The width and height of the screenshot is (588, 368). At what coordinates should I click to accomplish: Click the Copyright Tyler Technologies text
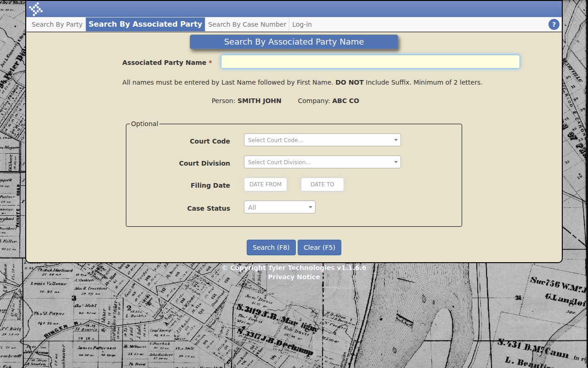point(294,268)
